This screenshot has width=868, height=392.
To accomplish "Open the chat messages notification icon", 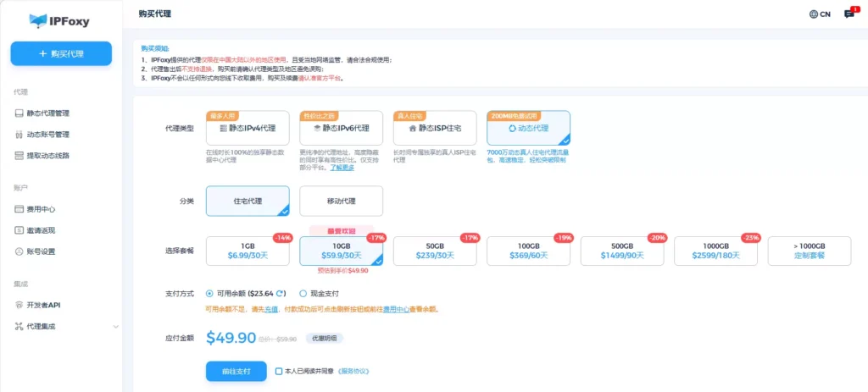I will [x=849, y=14].
